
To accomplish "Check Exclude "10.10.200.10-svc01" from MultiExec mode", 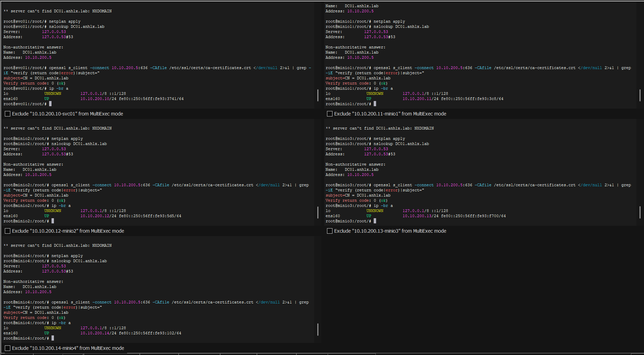I will (x=8, y=114).
